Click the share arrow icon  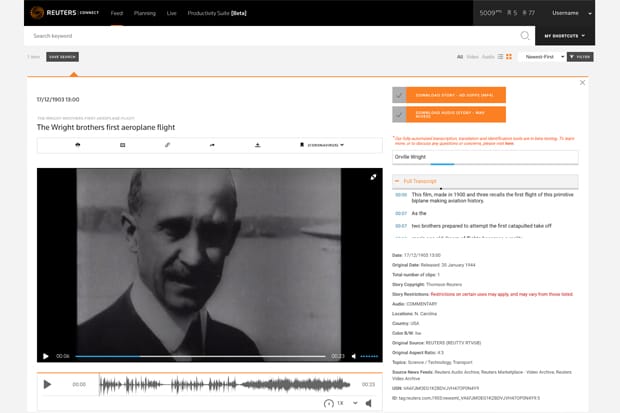[x=212, y=145]
